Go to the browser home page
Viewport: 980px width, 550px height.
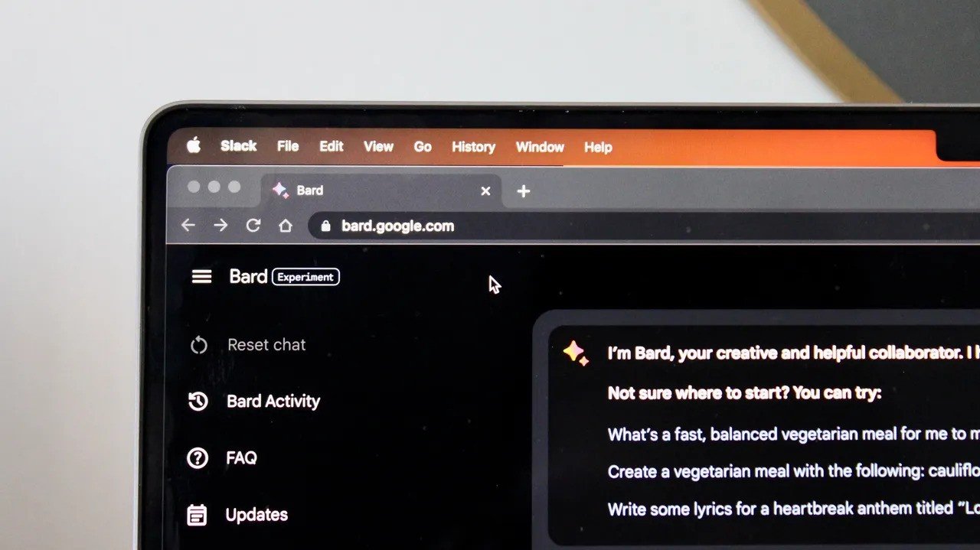tap(286, 226)
